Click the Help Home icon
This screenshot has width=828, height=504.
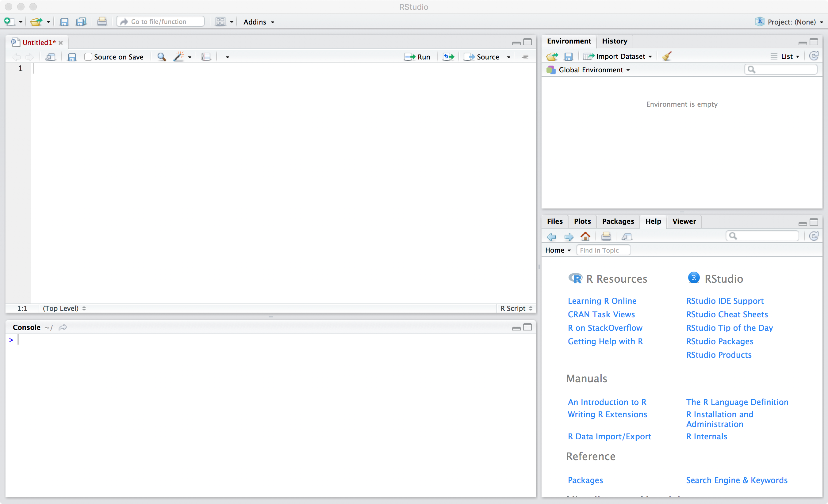[x=585, y=236]
